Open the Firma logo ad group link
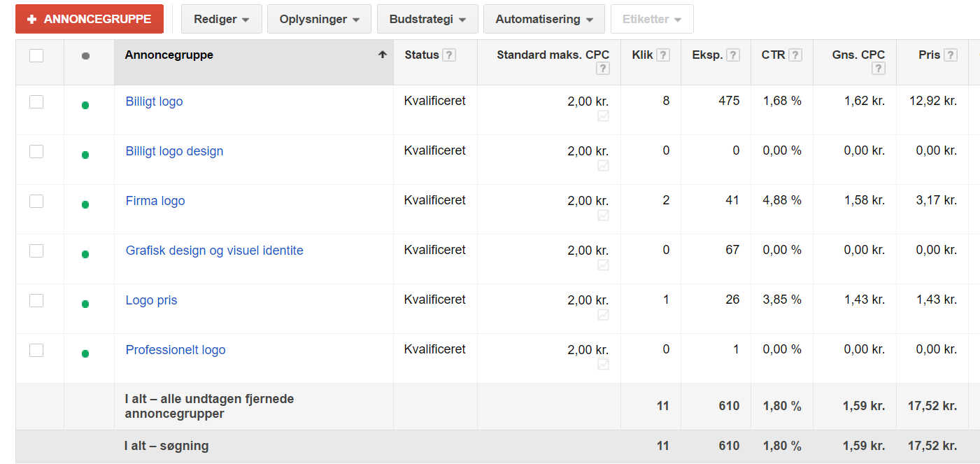The image size is (980, 464). [155, 201]
